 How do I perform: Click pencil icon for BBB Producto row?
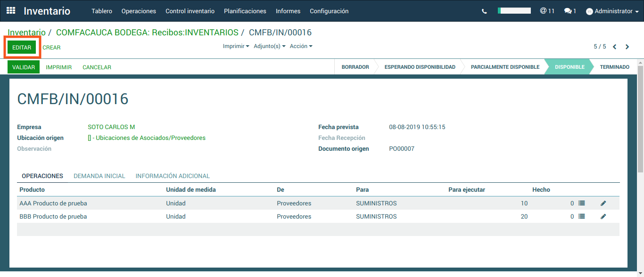[x=603, y=217]
